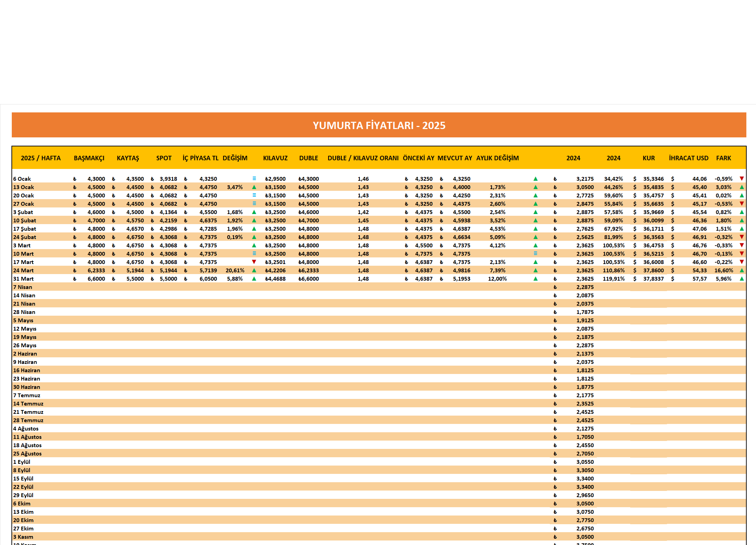Click green up arrow next to 20,61%
The image size is (756, 545).
(x=254, y=270)
